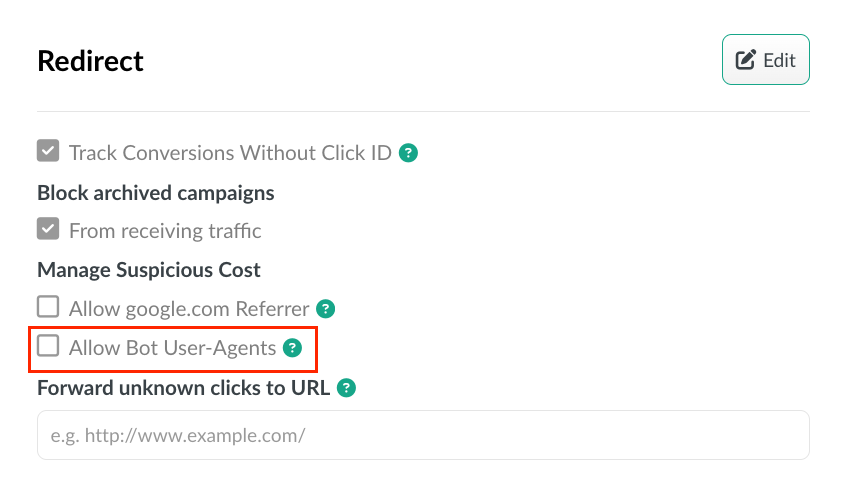Click the Track Conversions Without Click ID label
Screen dimensions: 848x480
230,153
